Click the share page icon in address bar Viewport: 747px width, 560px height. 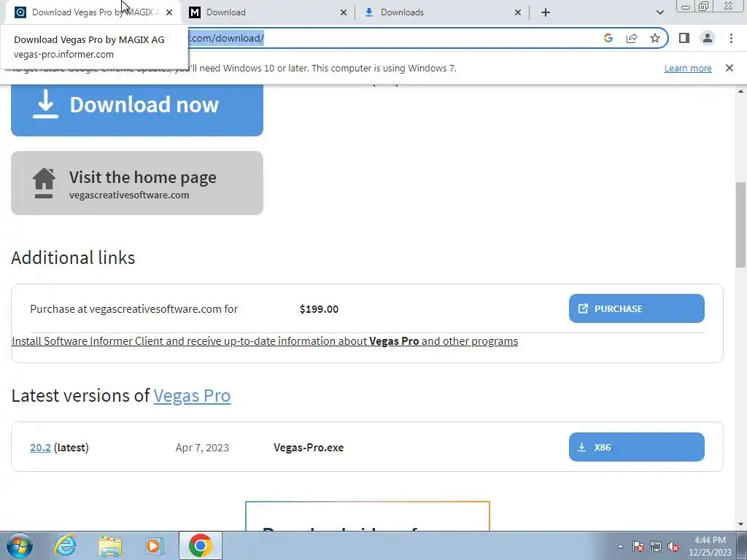point(632,38)
